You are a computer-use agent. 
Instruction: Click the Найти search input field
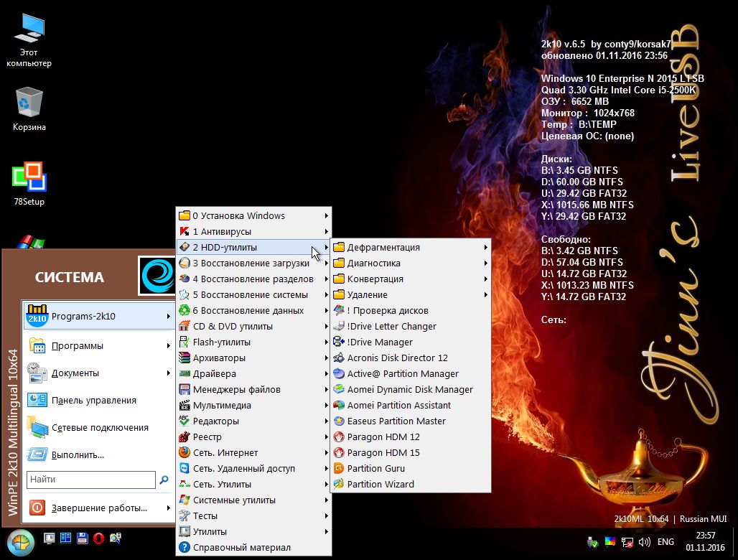(90, 480)
